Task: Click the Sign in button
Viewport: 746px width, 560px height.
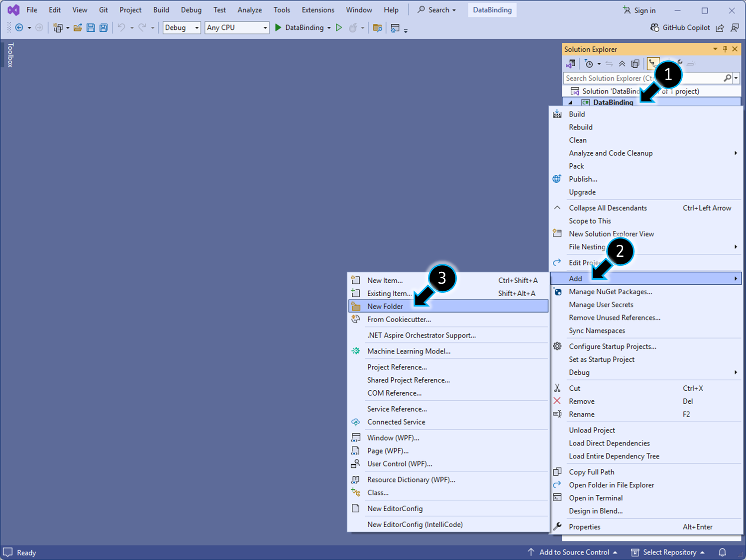Action: pyautogui.click(x=639, y=10)
